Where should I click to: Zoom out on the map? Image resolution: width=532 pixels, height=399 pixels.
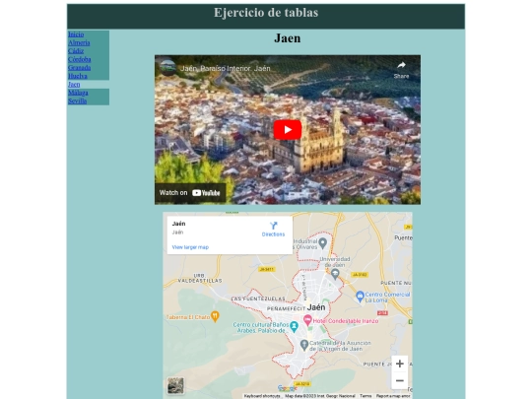400,380
